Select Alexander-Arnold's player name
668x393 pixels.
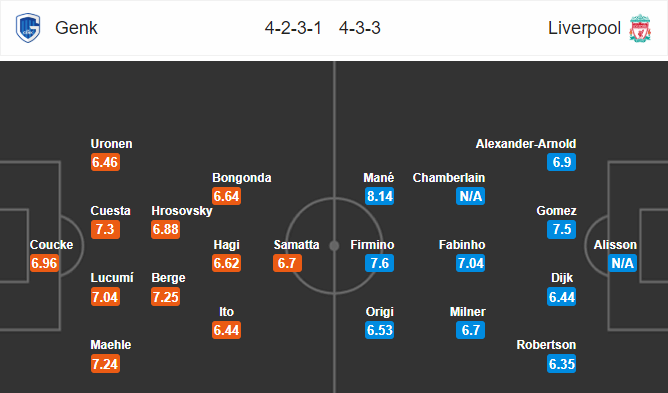pyautogui.click(x=526, y=144)
